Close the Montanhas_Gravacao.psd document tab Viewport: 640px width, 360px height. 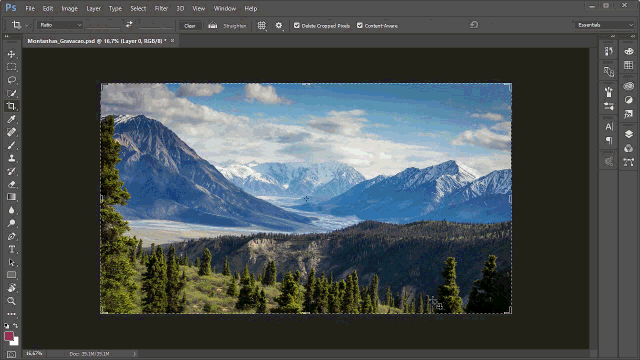pyautogui.click(x=172, y=40)
